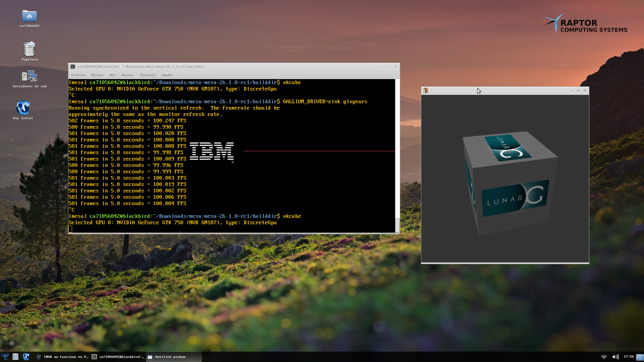Open the Ver menu
The width and height of the screenshot is (644, 362).
(x=112, y=75)
